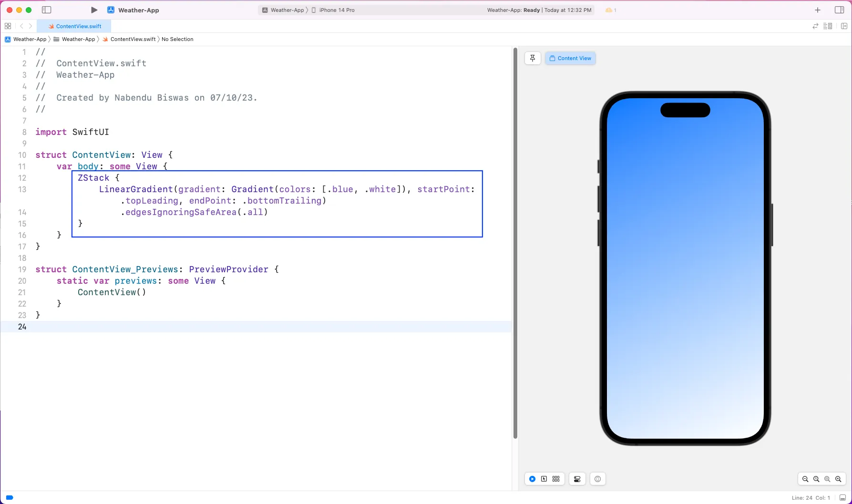Click 'struct ContentView_Previews: PreviewProvider' line
Screen dimensions: 852x504
(x=157, y=269)
